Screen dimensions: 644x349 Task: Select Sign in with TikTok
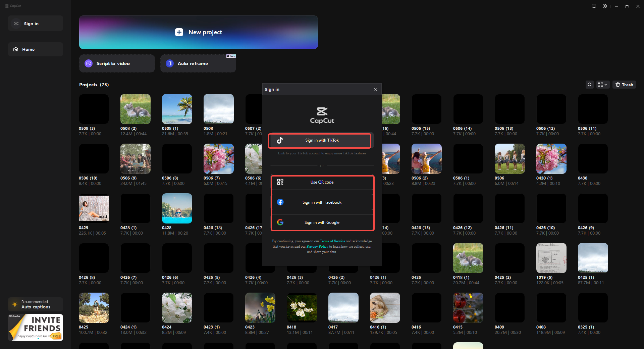pos(320,140)
